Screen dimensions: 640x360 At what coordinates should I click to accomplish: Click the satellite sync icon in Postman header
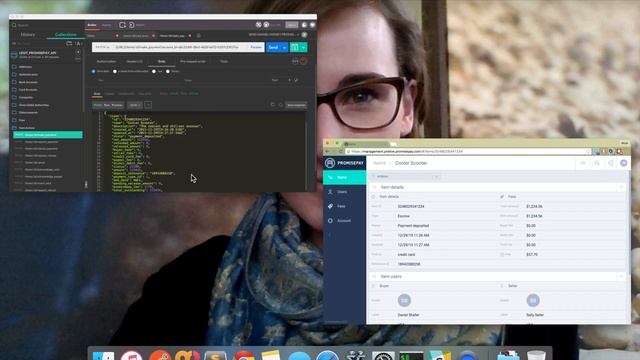coord(258,25)
